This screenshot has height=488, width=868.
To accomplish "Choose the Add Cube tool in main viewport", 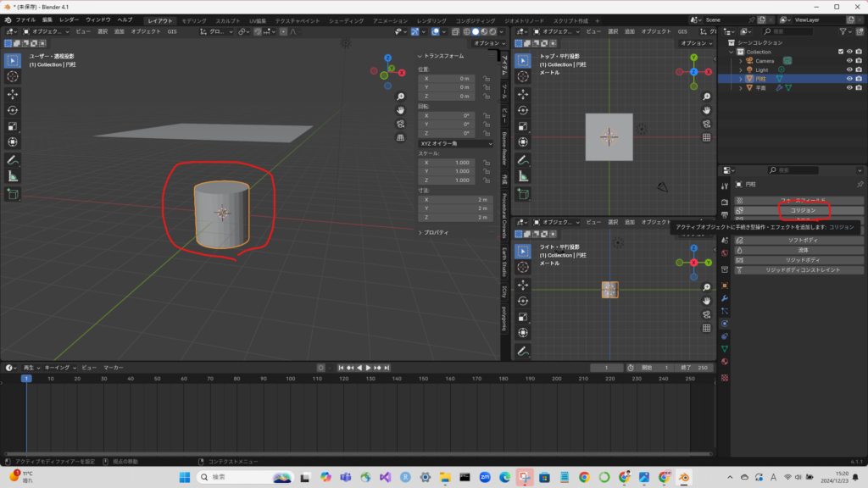I will pyautogui.click(x=13, y=194).
